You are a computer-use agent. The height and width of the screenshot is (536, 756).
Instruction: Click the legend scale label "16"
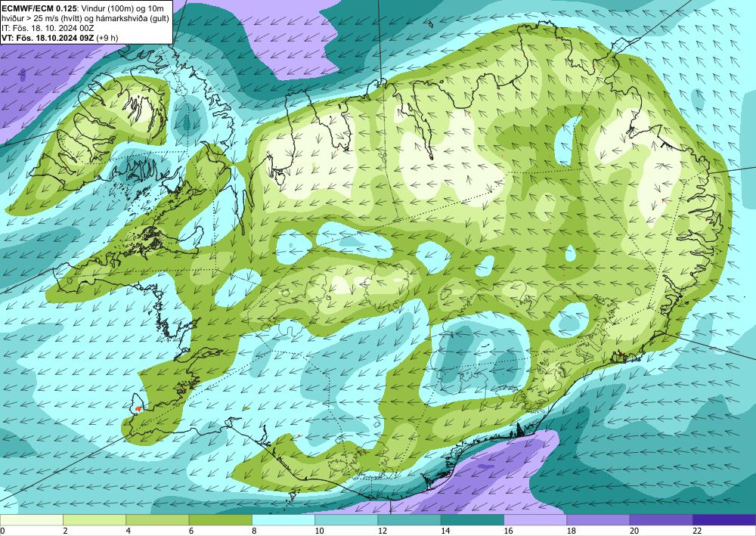(x=508, y=531)
